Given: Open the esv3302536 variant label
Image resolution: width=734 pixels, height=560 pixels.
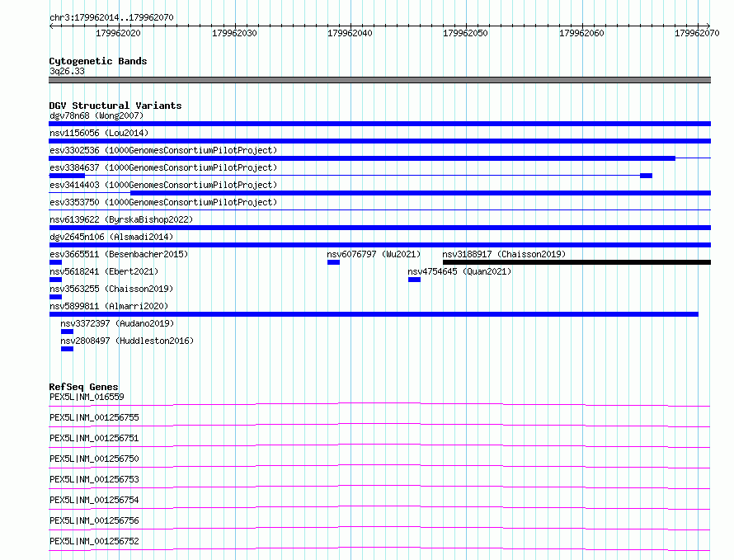Looking at the screenshot, I should [x=163, y=150].
